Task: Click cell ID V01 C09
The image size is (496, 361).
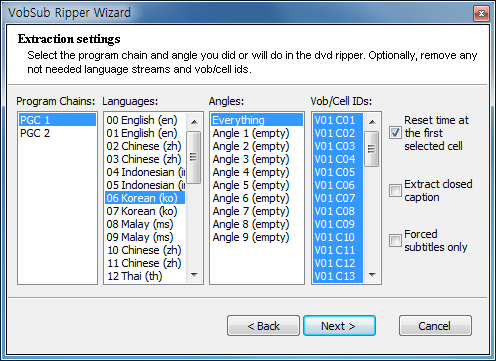Action: point(338,224)
